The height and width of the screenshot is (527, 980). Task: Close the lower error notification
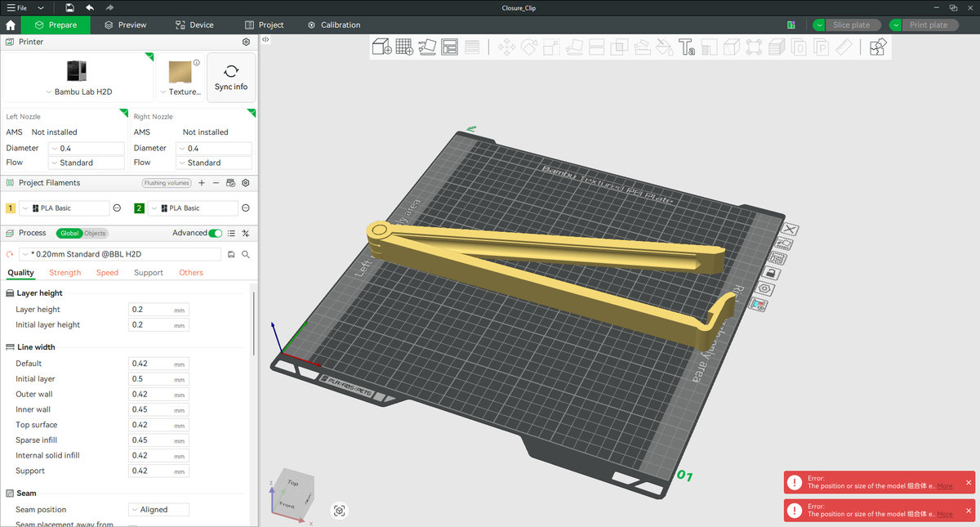[969, 511]
